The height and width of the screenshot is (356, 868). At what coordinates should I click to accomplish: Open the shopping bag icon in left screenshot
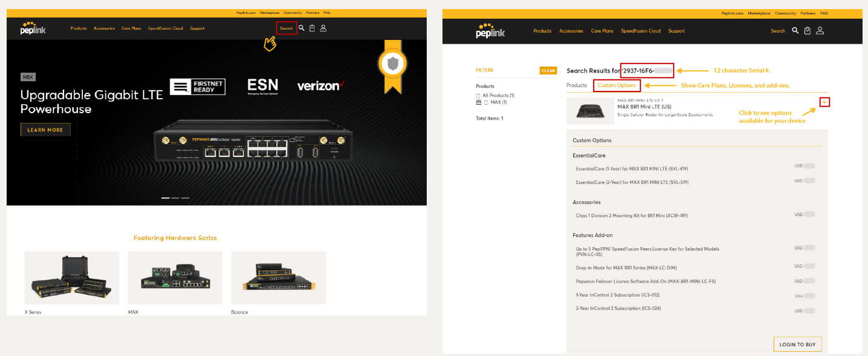[x=312, y=28]
